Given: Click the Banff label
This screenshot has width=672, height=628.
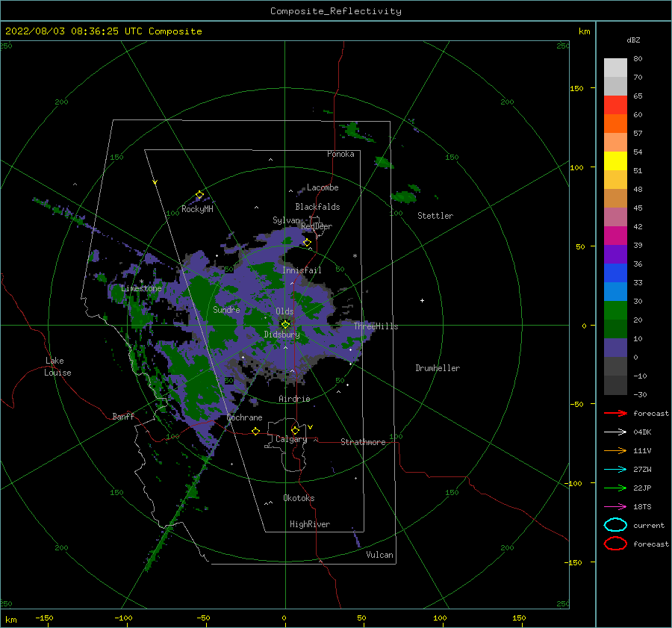Looking at the screenshot, I should tap(123, 416).
